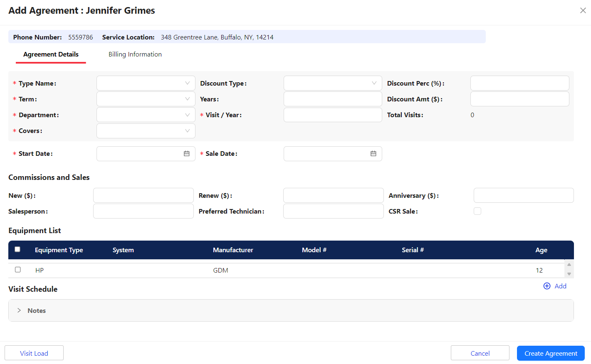
Task: Click the Cancel button
Action: [480, 353]
